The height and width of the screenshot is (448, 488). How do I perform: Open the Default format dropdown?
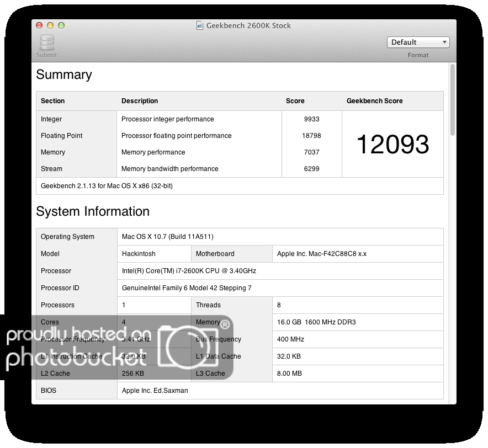click(418, 42)
